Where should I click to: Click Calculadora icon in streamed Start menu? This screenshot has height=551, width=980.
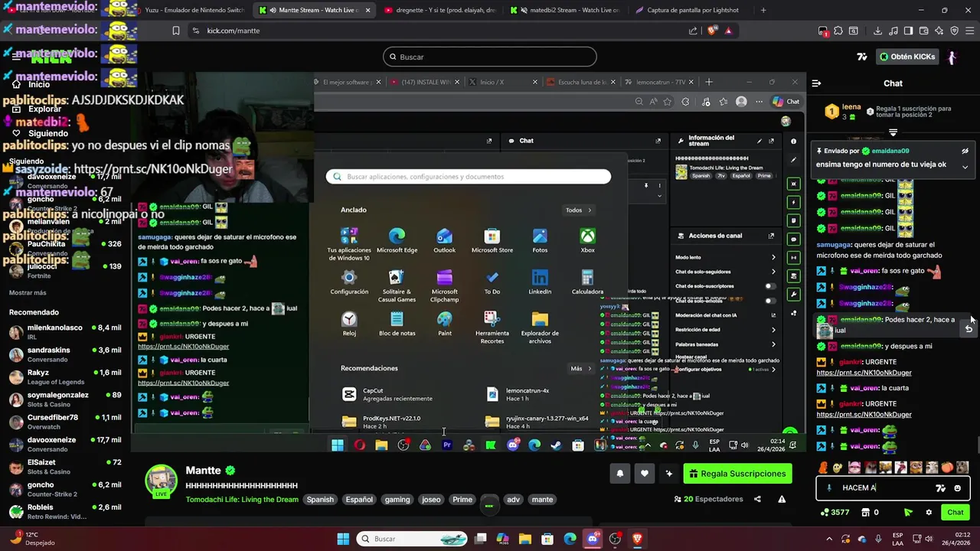[587, 282]
